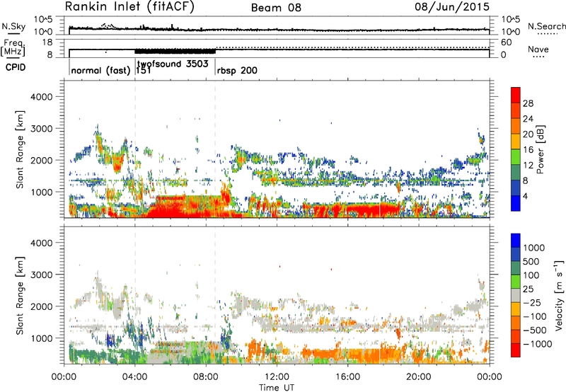Click the 'Nave' legend label

(x=538, y=50)
